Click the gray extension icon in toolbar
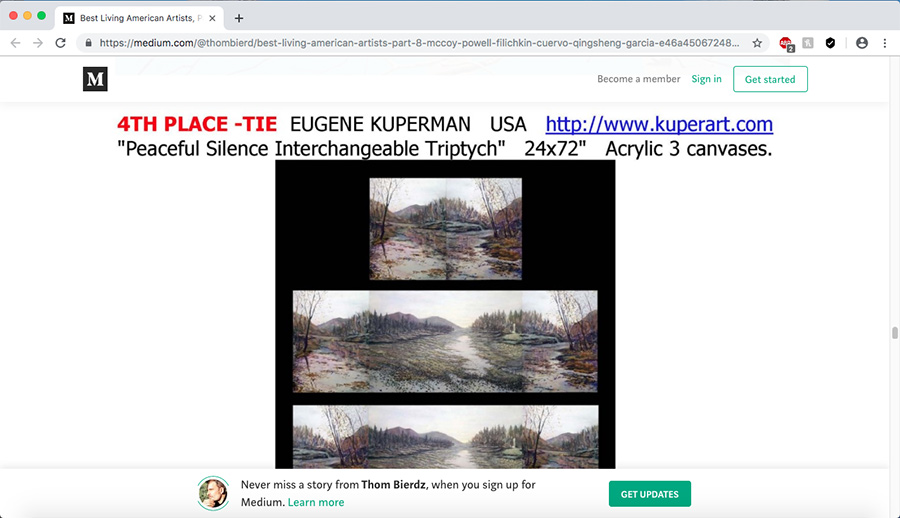This screenshot has height=518, width=900. point(808,43)
